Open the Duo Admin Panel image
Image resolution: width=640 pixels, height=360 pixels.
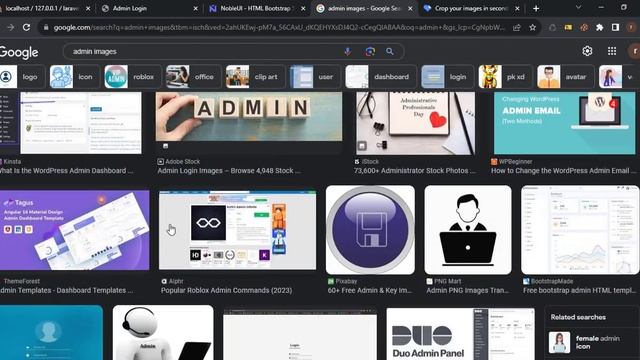pos(460,334)
